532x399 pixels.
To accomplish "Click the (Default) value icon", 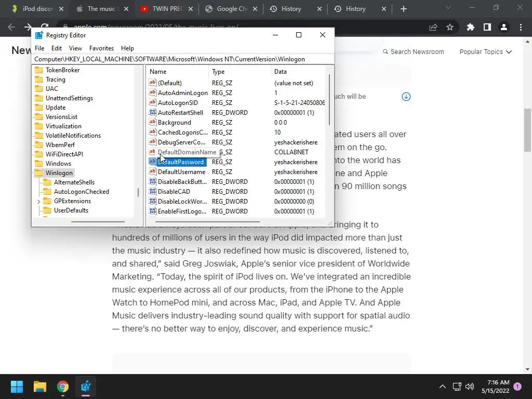I will tap(153, 83).
